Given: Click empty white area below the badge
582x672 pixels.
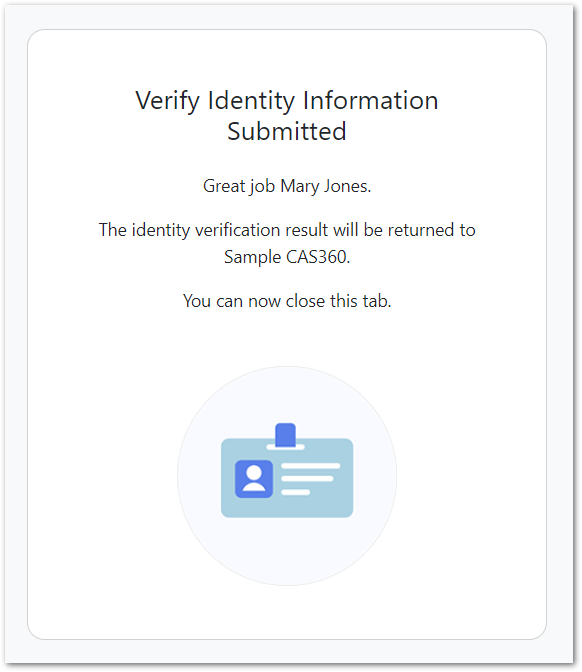Looking at the screenshot, I should [287, 613].
